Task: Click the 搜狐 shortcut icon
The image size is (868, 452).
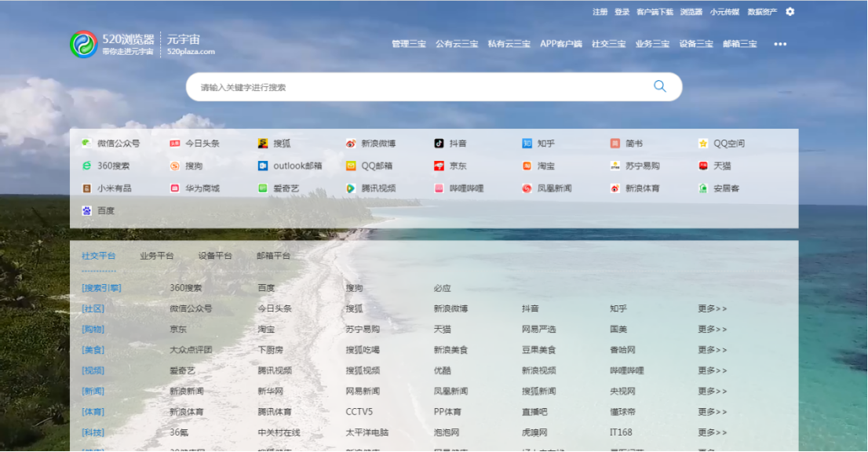Action: (x=263, y=144)
